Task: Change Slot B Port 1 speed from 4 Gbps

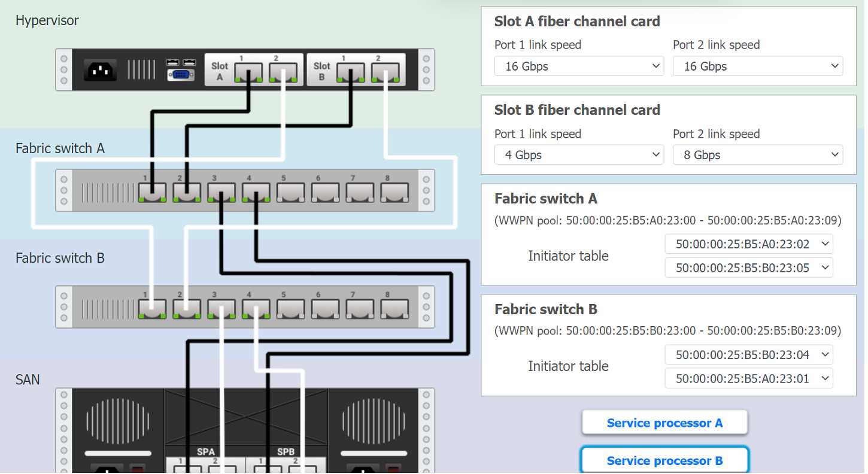Action: pyautogui.click(x=579, y=155)
